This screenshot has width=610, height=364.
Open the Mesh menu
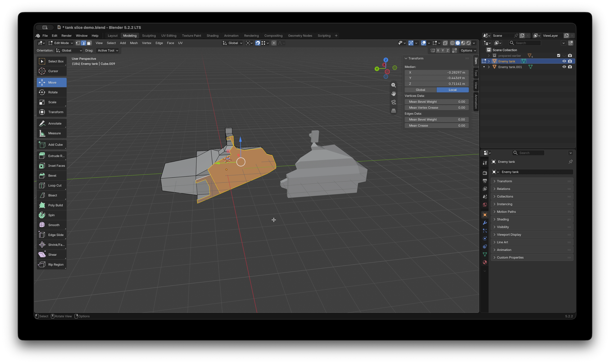134,43
